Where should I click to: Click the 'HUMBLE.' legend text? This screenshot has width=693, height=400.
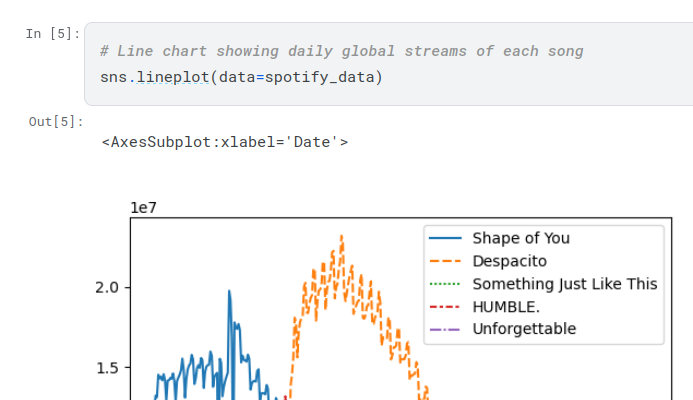click(505, 306)
